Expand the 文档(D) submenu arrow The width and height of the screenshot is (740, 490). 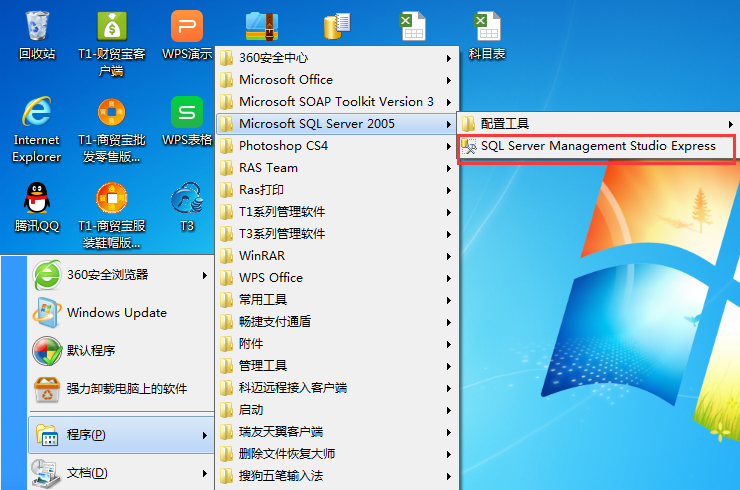[205, 473]
